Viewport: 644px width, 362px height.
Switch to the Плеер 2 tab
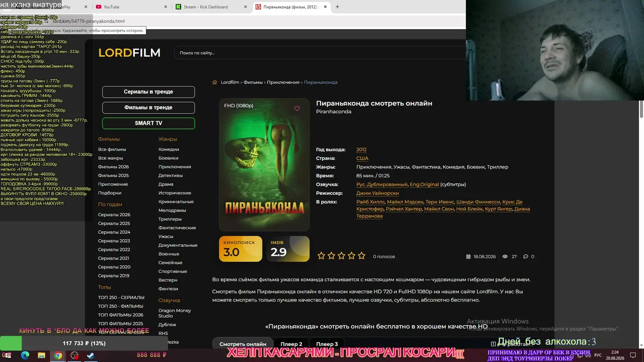pyautogui.click(x=291, y=344)
